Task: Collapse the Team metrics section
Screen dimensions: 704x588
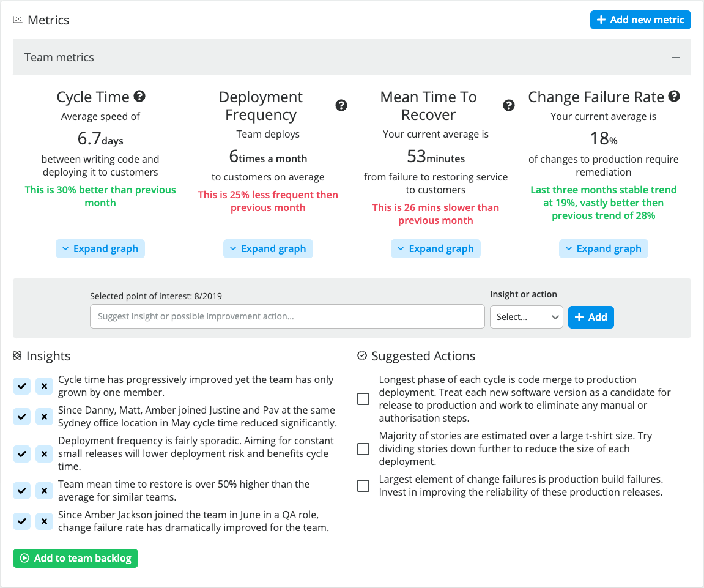Action: coord(675,57)
